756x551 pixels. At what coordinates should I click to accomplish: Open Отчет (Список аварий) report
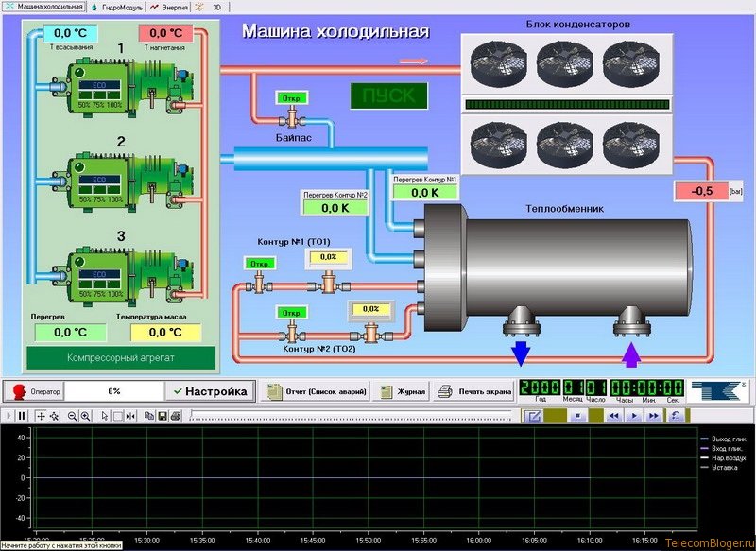[315, 390]
